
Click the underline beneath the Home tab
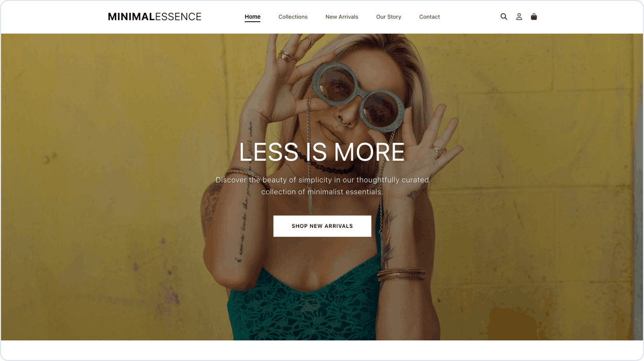252,21
